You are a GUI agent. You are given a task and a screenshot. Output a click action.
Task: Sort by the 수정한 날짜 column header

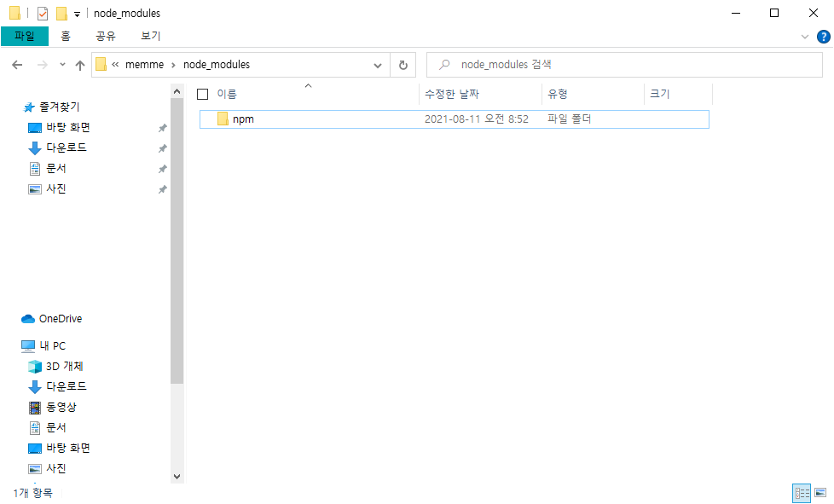pyautogui.click(x=481, y=94)
